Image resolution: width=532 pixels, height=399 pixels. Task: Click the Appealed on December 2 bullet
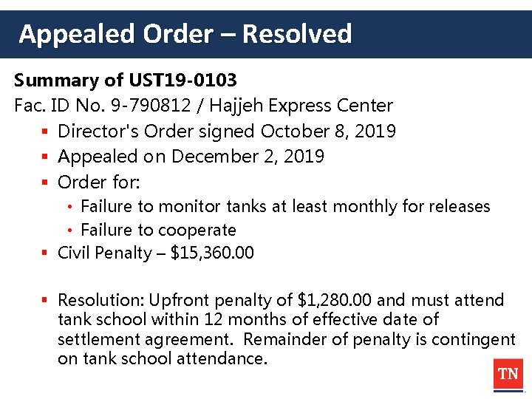[x=191, y=157]
